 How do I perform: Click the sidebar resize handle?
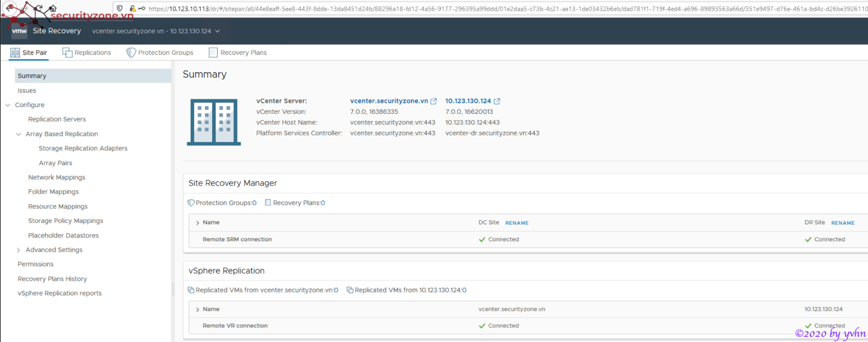173,289
